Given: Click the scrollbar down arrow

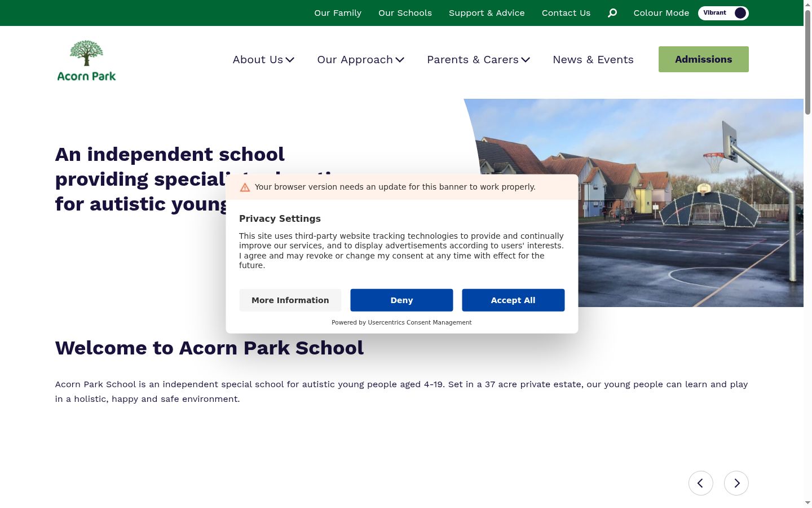Looking at the screenshot, I should (807, 503).
